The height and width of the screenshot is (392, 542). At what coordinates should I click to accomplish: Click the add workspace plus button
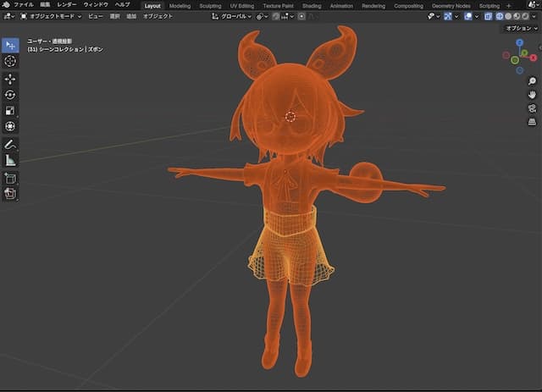tap(508, 5)
